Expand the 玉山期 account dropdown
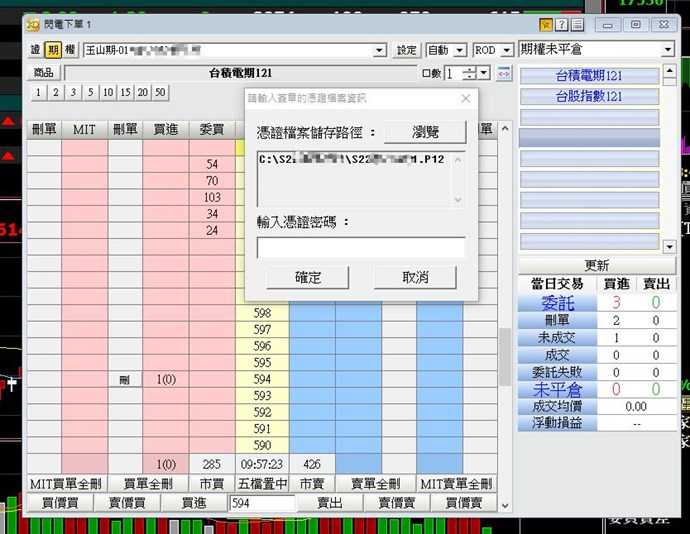Viewport: 690px width, 534px height. 379,50
